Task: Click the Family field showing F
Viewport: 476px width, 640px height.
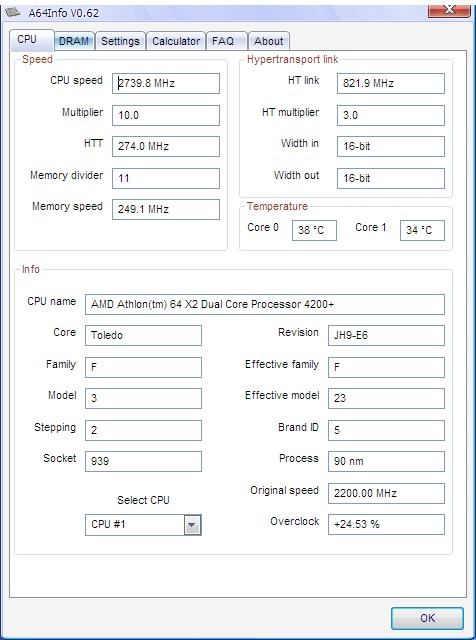Action: coord(143,367)
